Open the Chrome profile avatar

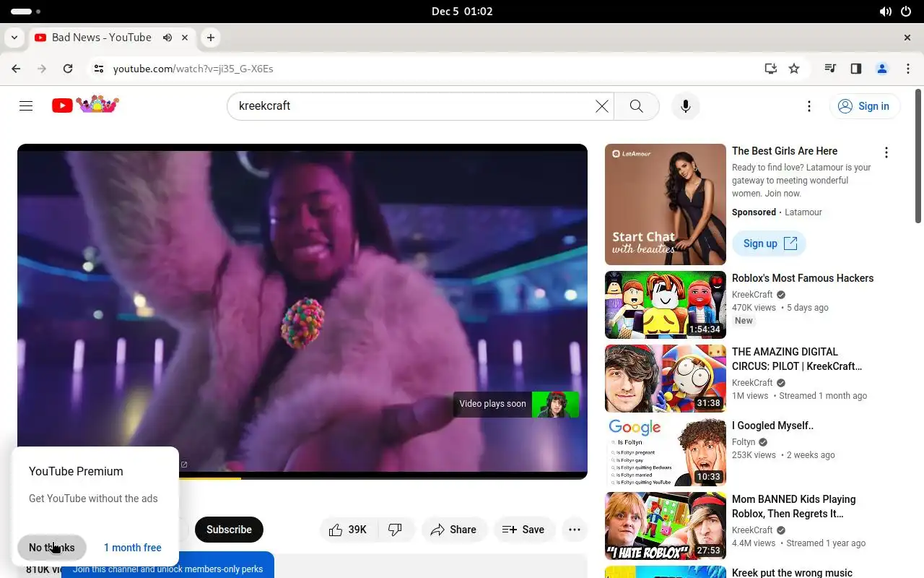(882, 69)
